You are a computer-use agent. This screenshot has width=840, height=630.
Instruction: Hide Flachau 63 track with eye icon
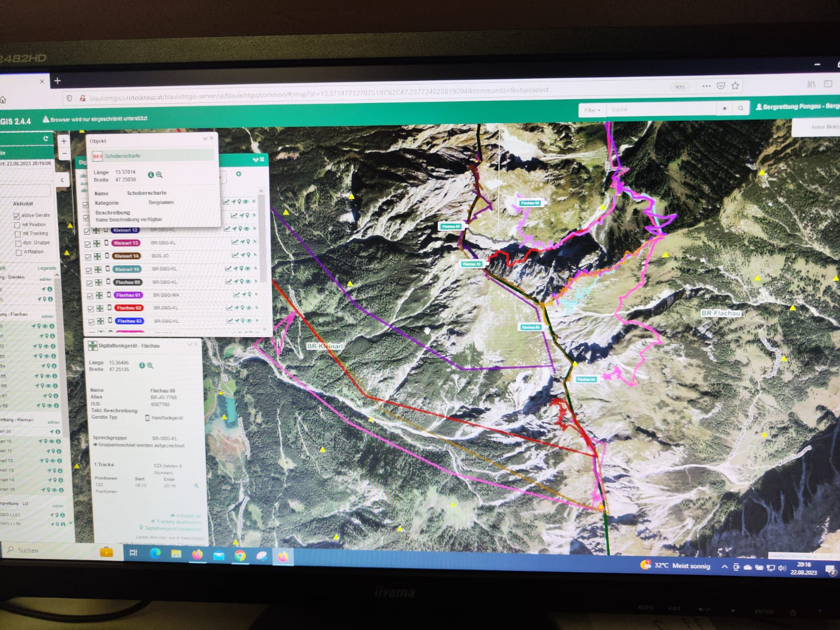pos(249,320)
